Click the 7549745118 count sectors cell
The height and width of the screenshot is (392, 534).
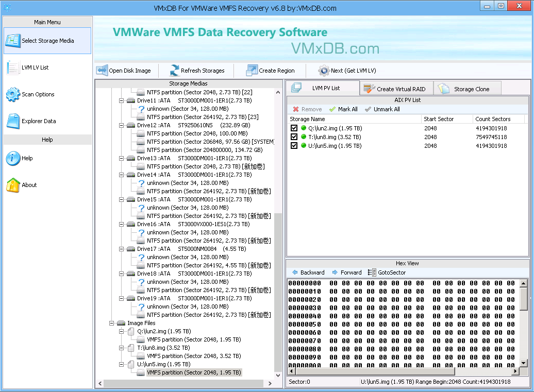(491, 137)
